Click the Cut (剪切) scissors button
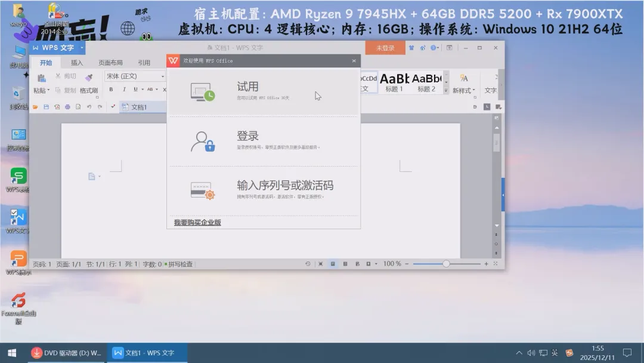This screenshot has width=644, height=363. (x=66, y=76)
